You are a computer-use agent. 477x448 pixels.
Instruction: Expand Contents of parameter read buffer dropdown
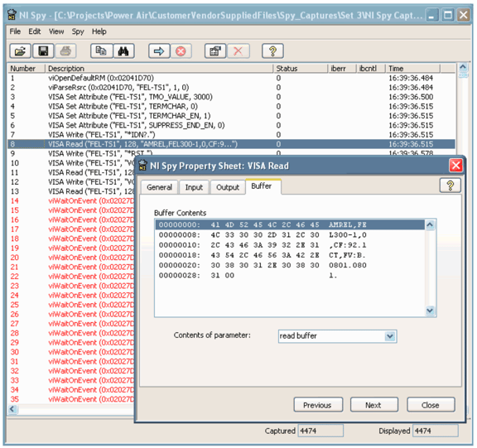click(390, 336)
